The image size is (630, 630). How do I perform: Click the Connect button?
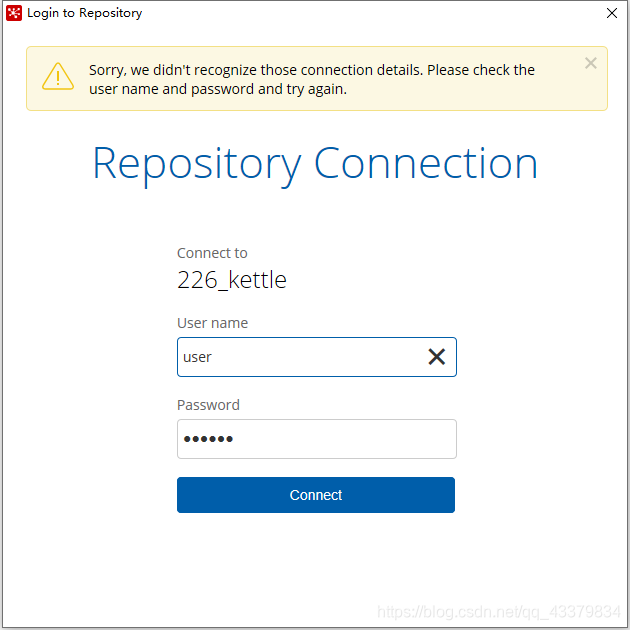(316, 495)
